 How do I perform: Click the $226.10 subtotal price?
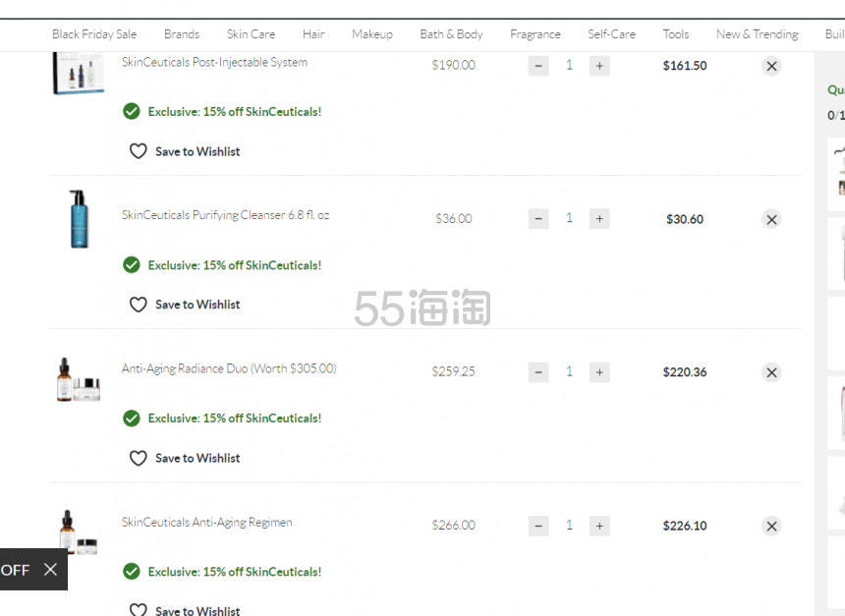[685, 526]
